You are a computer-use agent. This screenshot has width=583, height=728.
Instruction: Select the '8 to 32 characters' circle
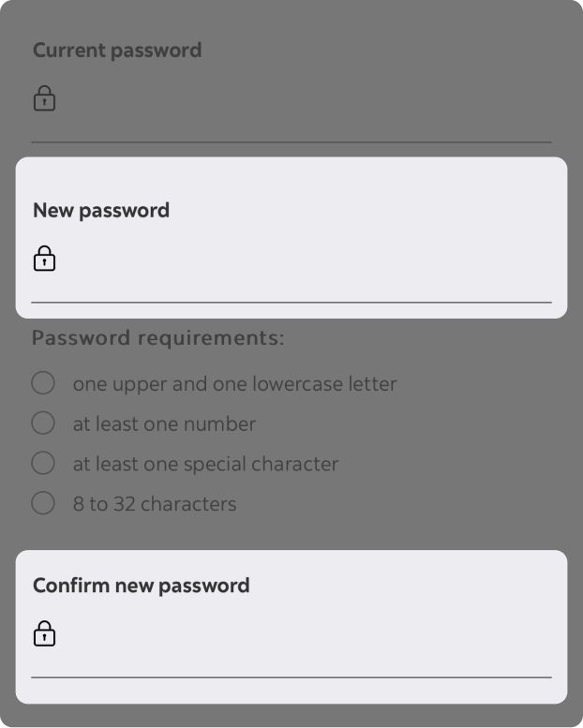point(43,503)
